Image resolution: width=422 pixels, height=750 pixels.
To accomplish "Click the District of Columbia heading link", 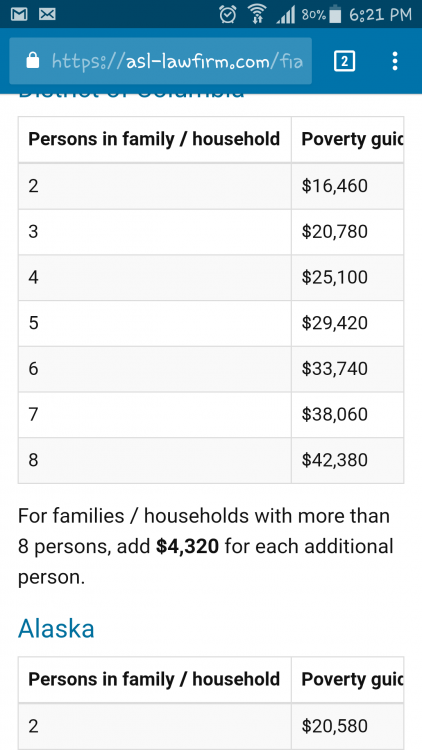I will 131,94.
